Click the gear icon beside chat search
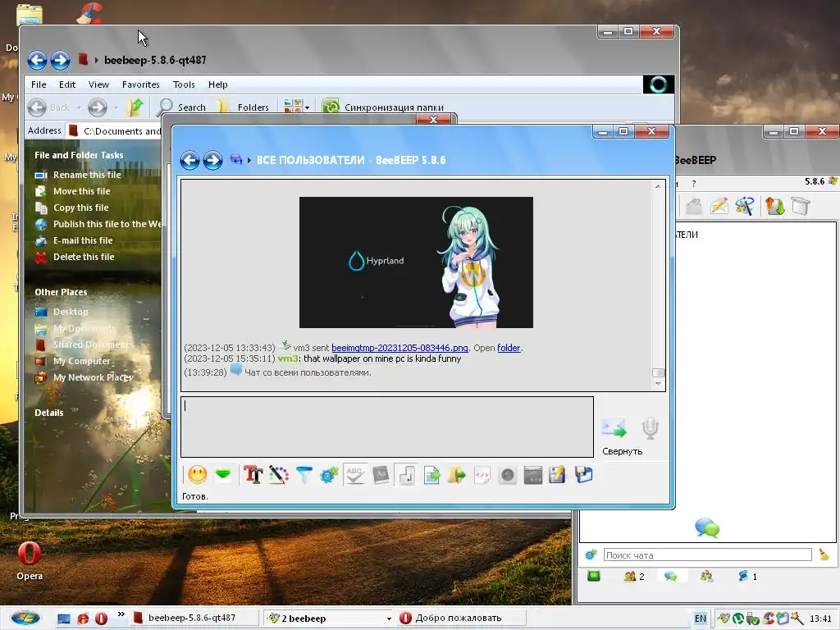 pyautogui.click(x=591, y=555)
